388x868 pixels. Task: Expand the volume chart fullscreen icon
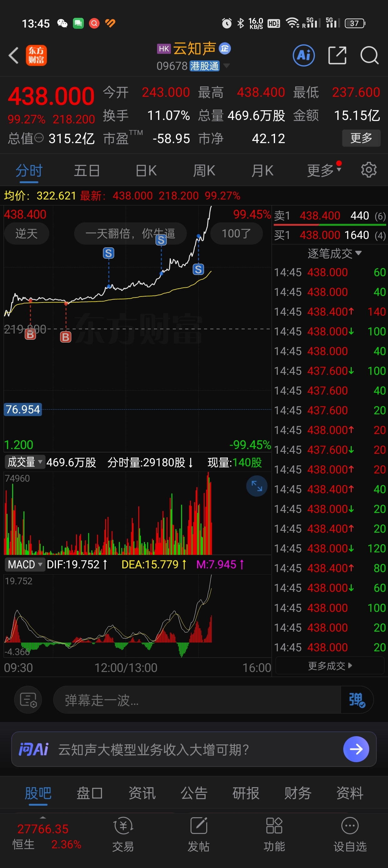pos(257,486)
